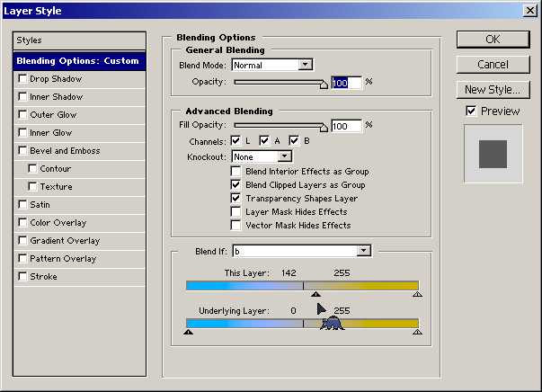
Task: Click the Cancel button
Action: [493, 65]
